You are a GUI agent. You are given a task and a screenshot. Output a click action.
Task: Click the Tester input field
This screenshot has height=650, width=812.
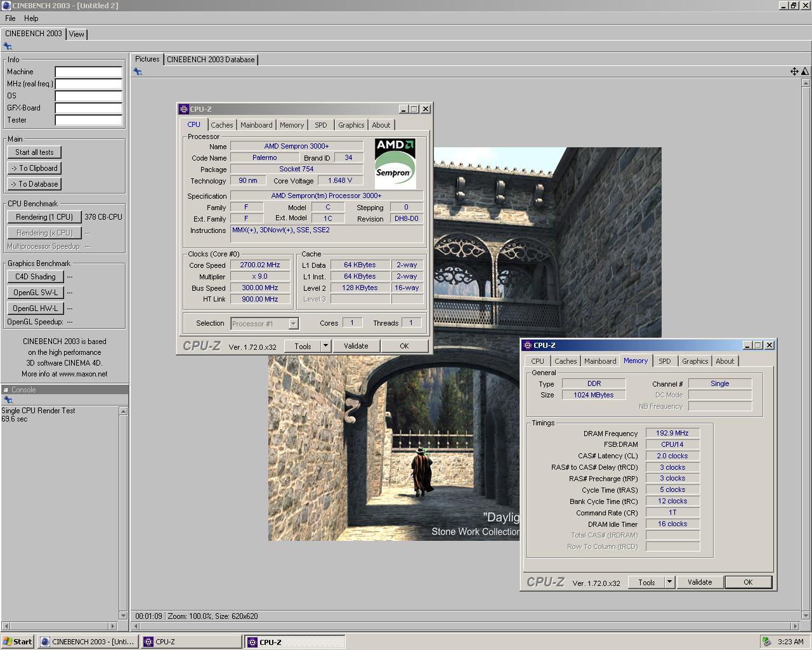tap(88, 120)
